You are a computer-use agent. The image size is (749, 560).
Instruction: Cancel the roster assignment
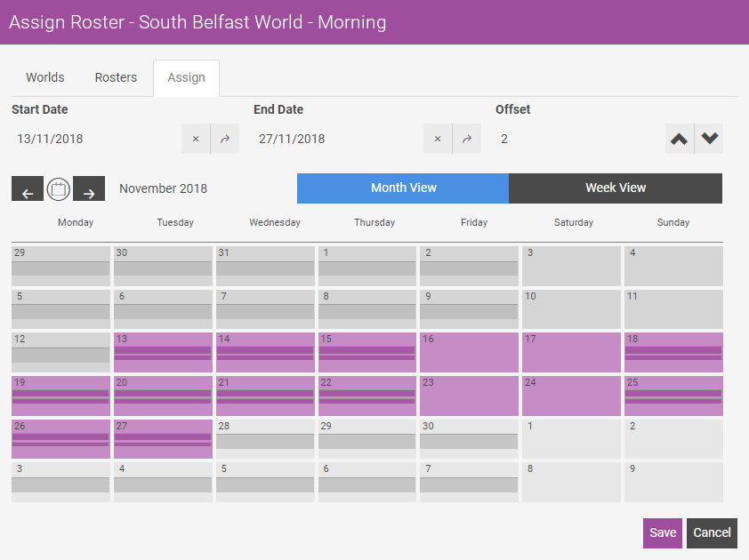(x=712, y=532)
